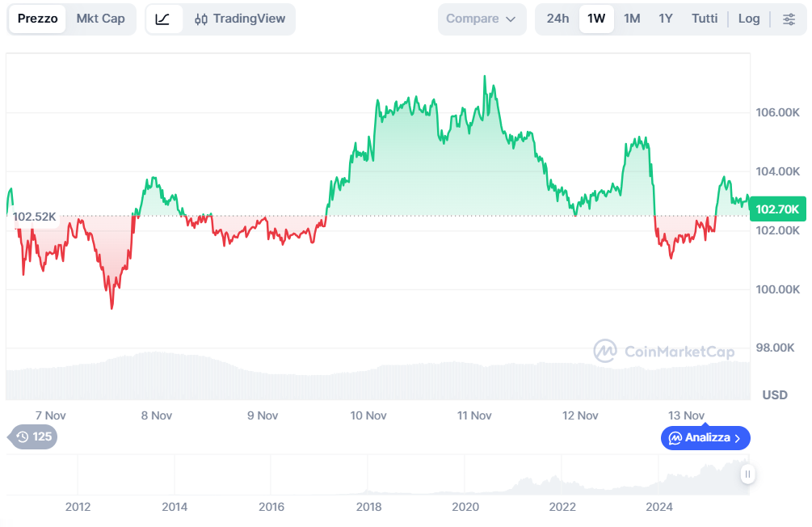Open Analizza chevron arrow
The image size is (812, 527).
pyautogui.click(x=737, y=438)
